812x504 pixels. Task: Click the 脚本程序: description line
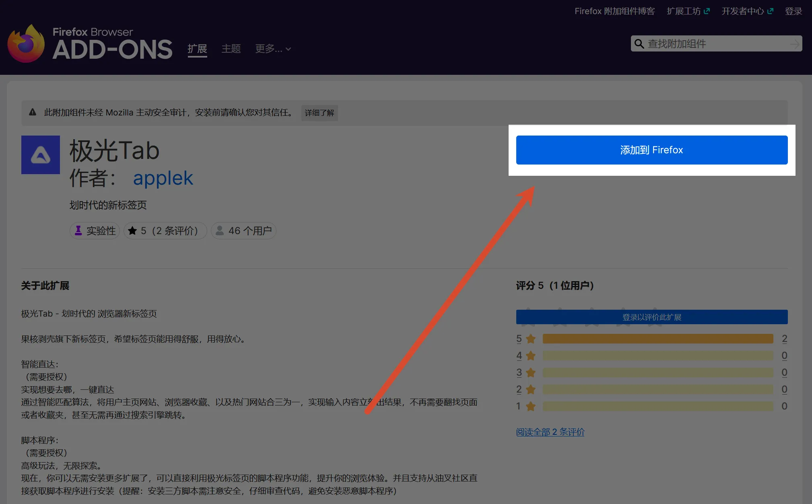point(40,440)
